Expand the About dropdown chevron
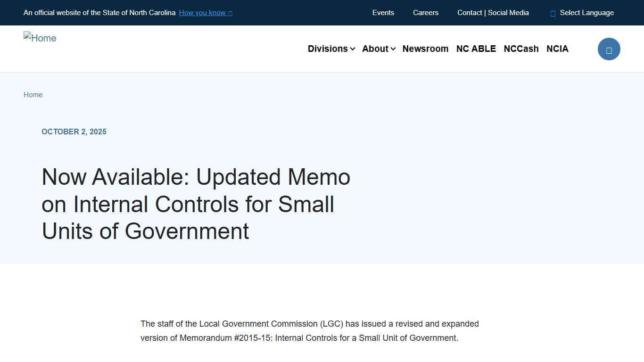Screen dimensions: 644x362 pyautogui.click(x=393, y=49)
